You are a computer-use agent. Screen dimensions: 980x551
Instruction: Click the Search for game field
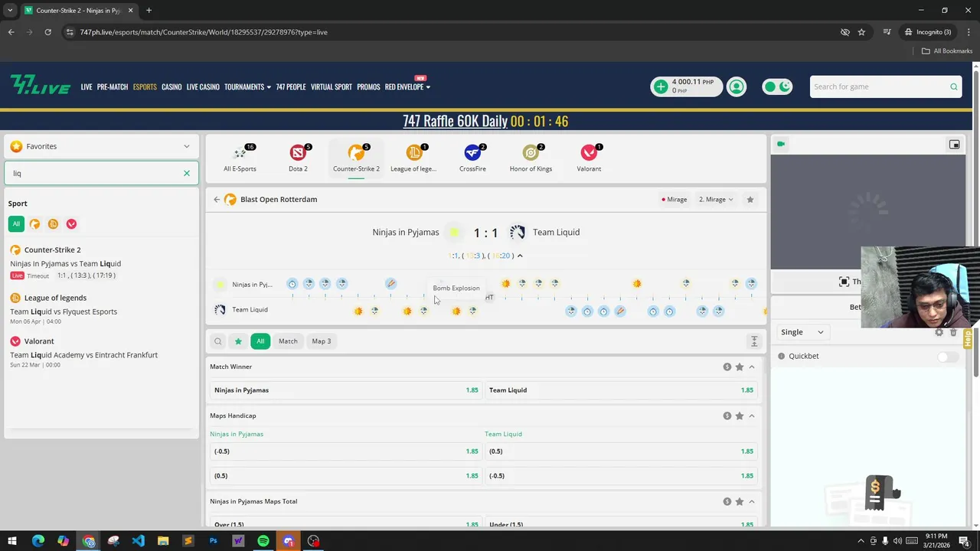(x=879, y=86)
